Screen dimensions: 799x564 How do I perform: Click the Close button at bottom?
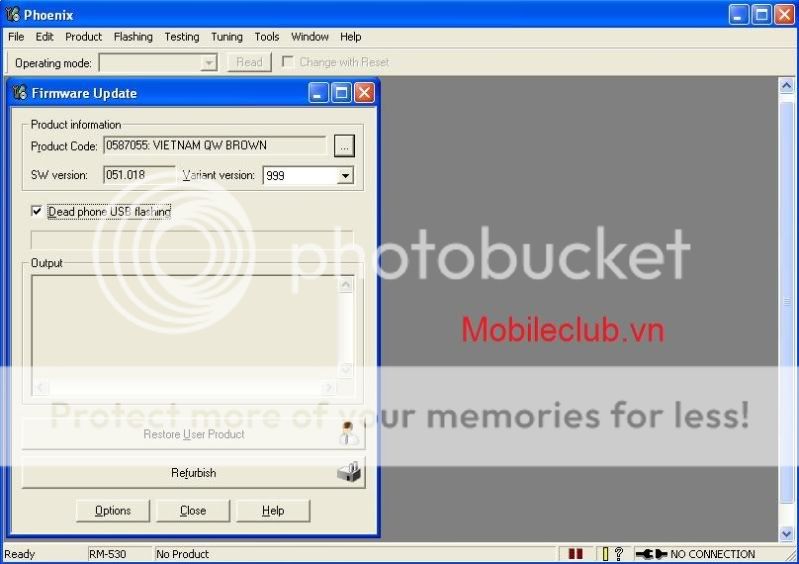pyautogui.click(x=193, y=511)
